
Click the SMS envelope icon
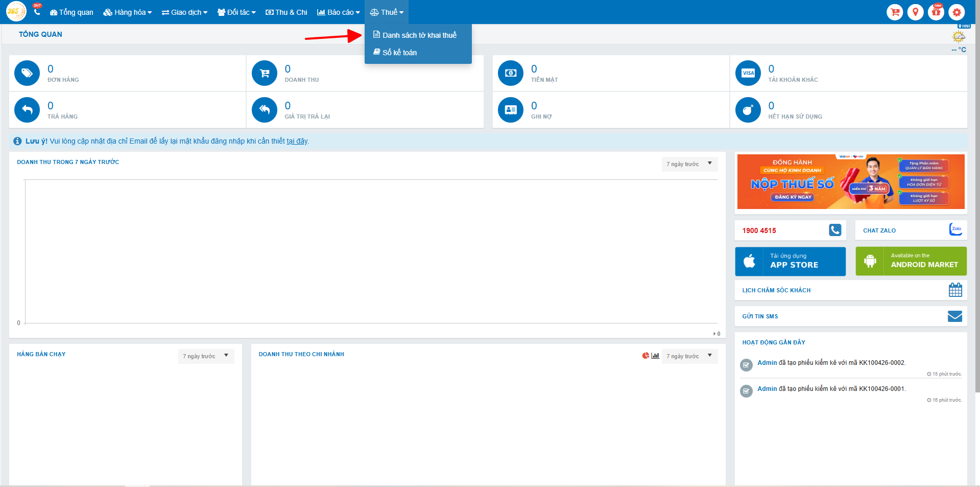tap(954, 316)
